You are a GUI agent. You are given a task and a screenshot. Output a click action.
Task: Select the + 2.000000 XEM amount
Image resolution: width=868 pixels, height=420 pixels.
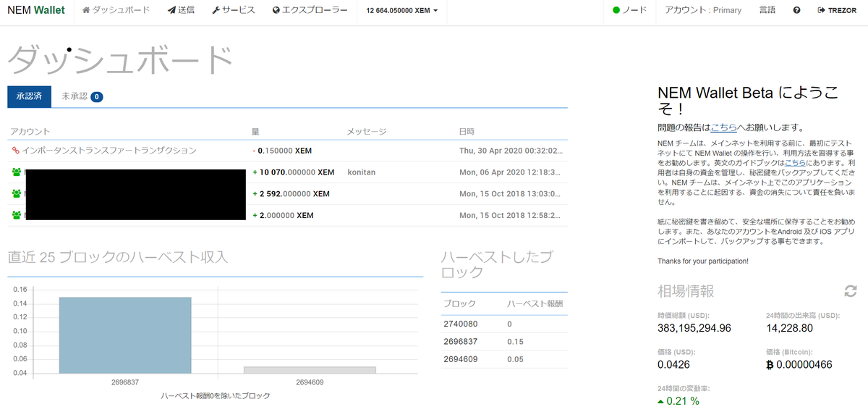click(x=283, y=216)
